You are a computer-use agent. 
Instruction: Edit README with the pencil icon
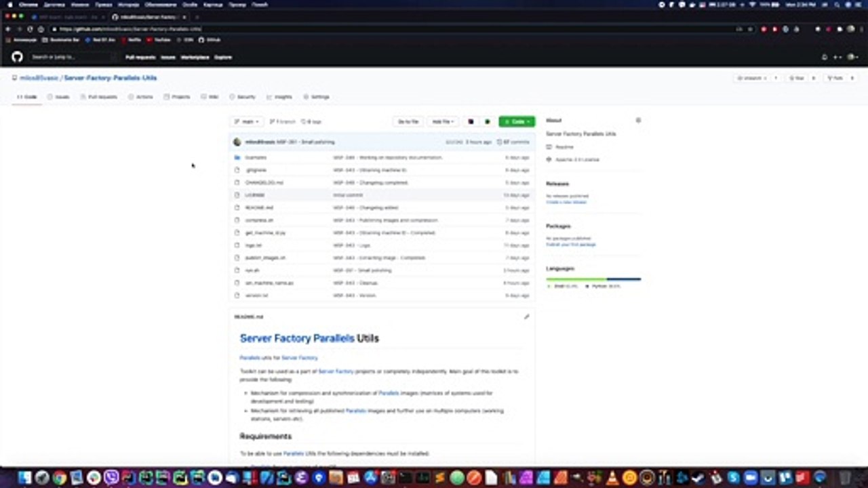pos(526,317)
